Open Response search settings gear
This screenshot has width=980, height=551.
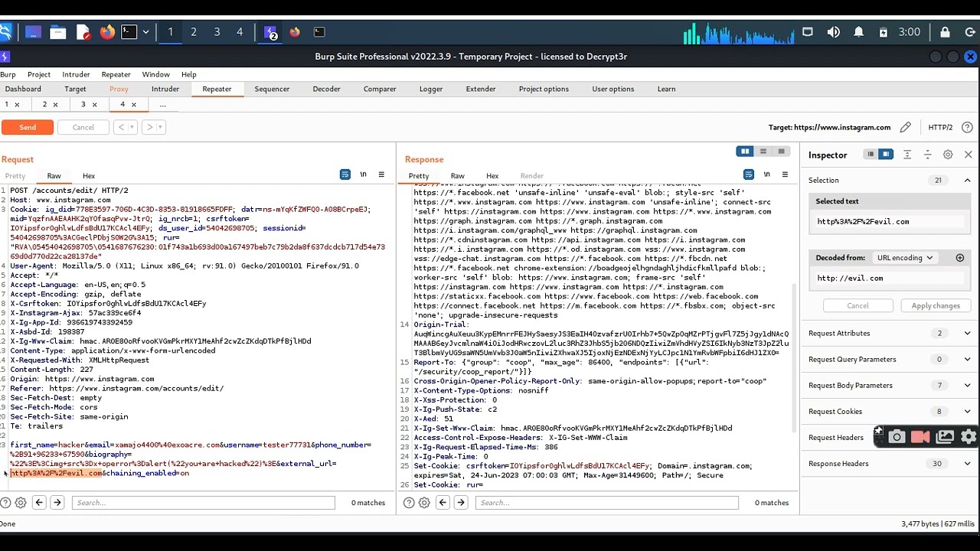[x=424, y=503]
